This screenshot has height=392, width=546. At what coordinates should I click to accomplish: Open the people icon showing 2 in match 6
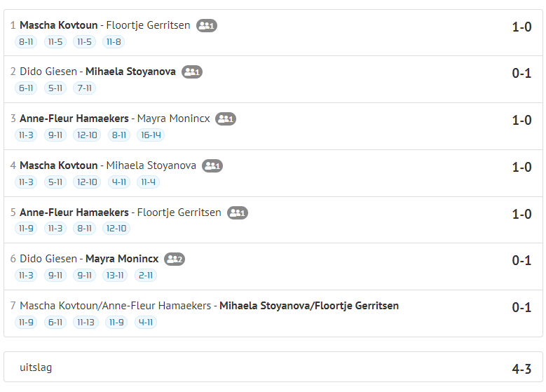175,259
